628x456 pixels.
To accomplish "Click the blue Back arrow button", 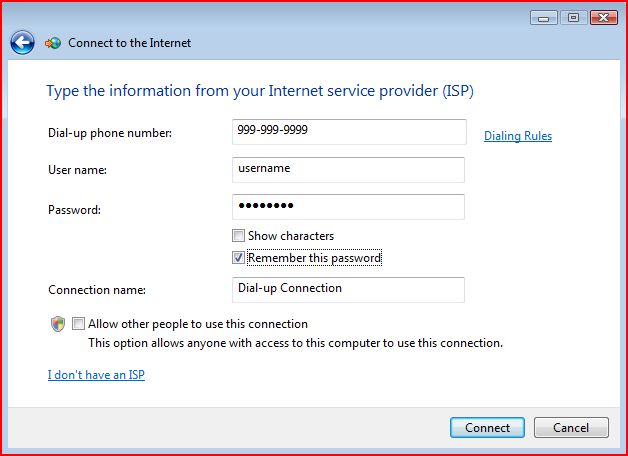I will [x=22, y=43].
